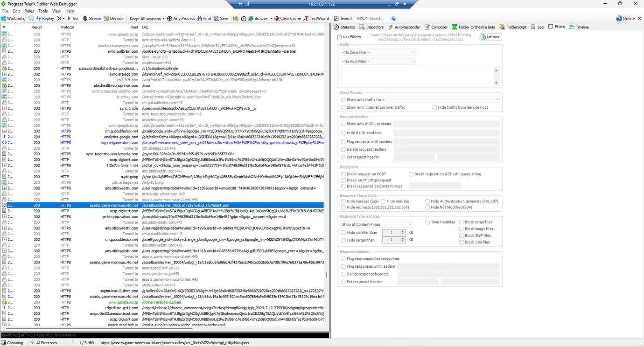
Task: Tick the Block image files checkbox
Action: pyautogui.click(x=462, y=229)
